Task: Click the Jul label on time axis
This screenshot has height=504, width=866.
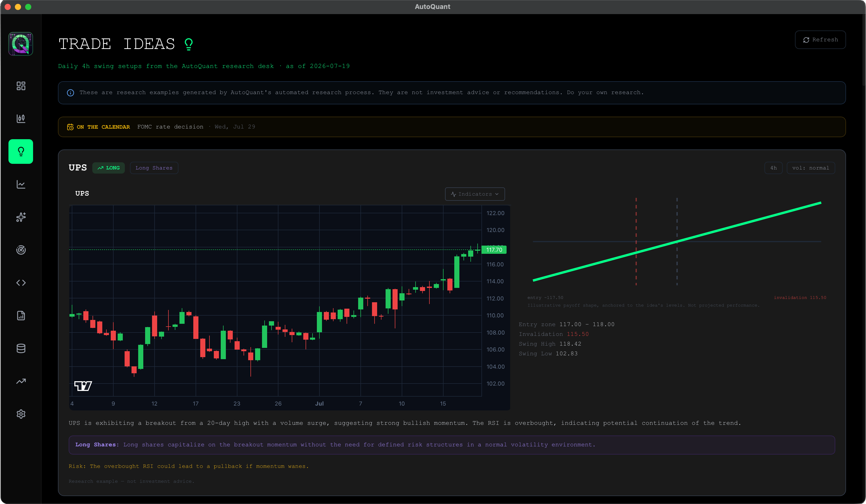Action: point(319,403)
